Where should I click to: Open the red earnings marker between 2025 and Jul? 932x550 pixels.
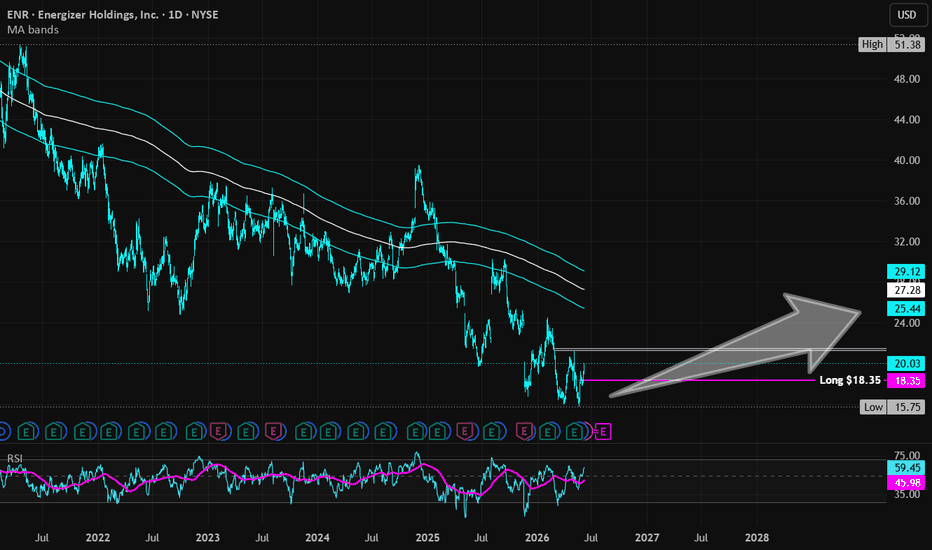coord(465,432)
